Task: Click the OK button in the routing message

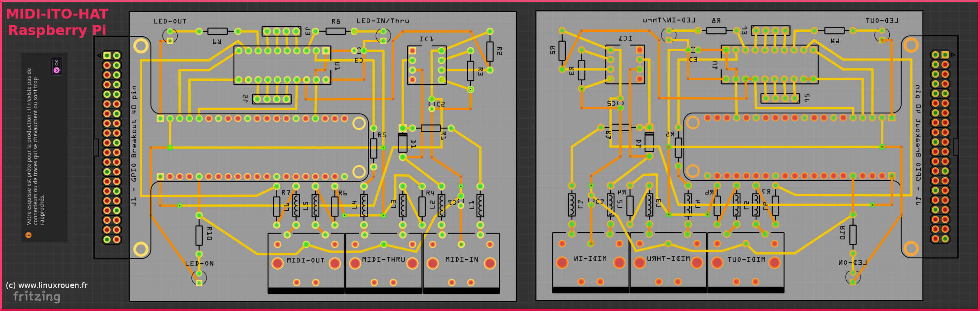Action: coord(57,66)
